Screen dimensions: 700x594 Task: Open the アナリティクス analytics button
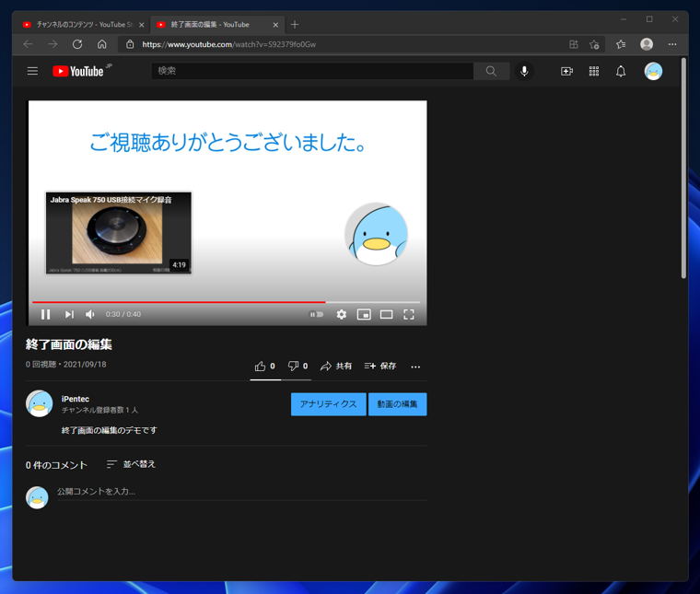[328, 404]
